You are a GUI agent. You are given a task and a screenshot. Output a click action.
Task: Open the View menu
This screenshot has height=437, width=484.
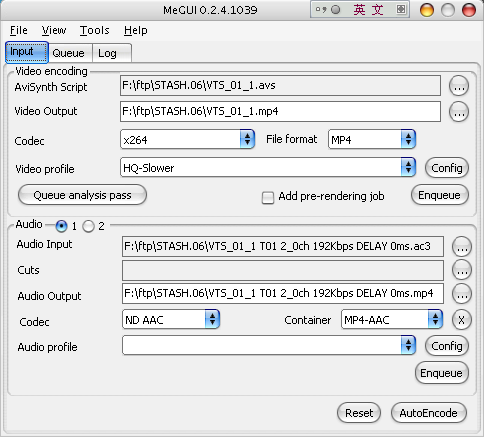coord(54,30)
